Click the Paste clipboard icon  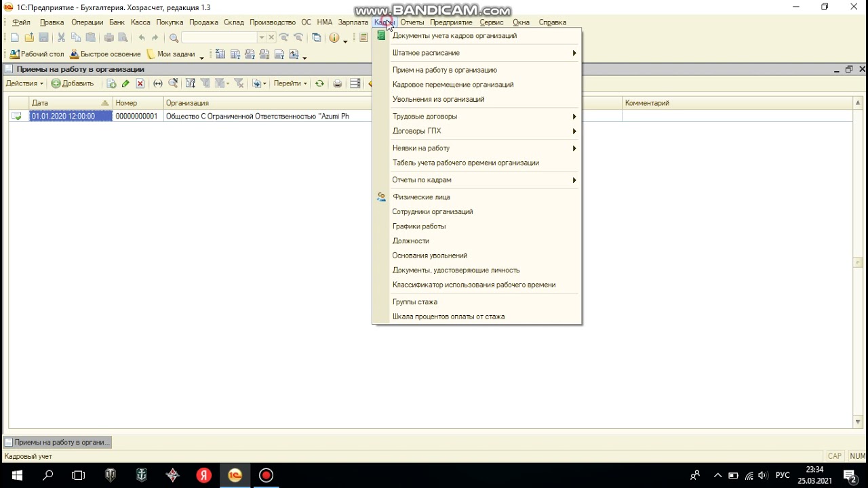[x=91, y=38]
